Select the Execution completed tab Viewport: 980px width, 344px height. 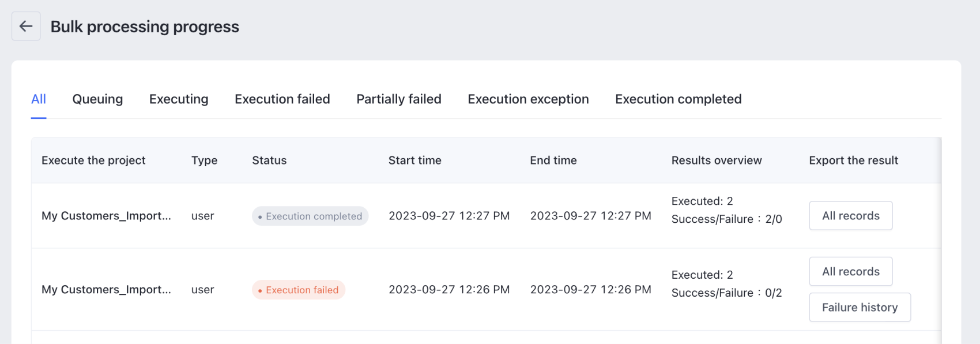pyautogui.click(x=678, y=99)
